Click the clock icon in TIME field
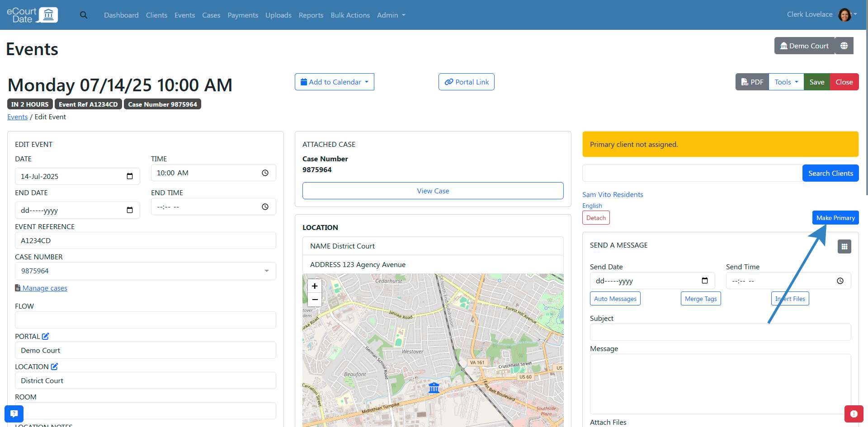 point(265,173)
